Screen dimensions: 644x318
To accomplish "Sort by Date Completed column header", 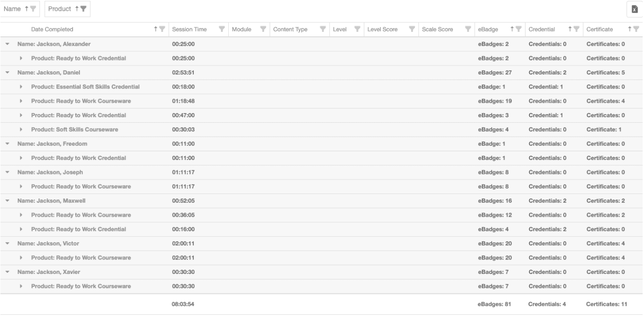I will tap(52, 30).
